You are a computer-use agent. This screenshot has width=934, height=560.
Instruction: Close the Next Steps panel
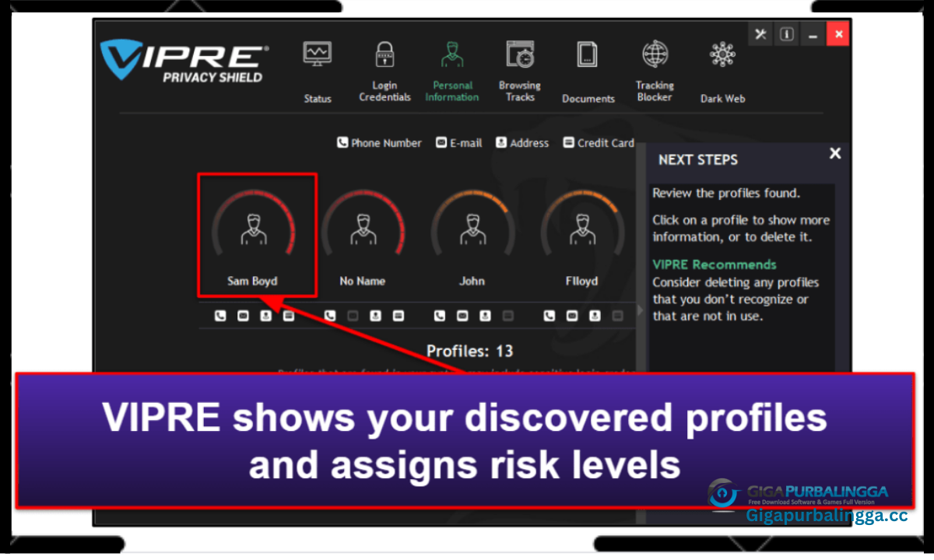coord(835,153)
